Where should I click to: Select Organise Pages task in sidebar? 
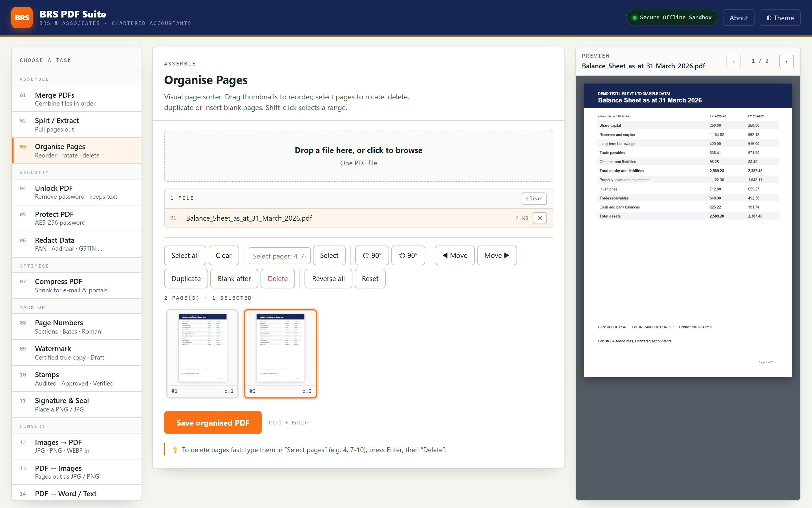pyautogui.click(x=77, y=150)
